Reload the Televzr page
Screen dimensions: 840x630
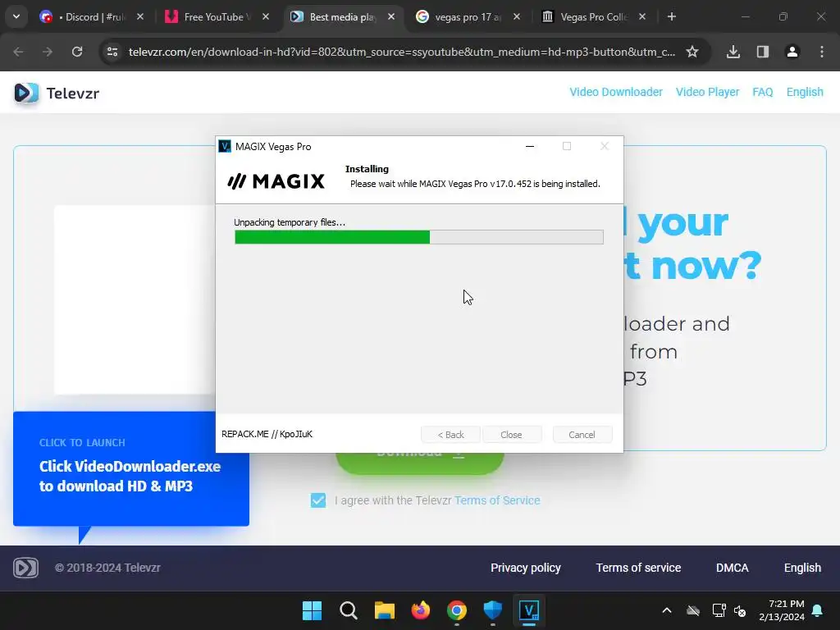[x=77, y=52]
